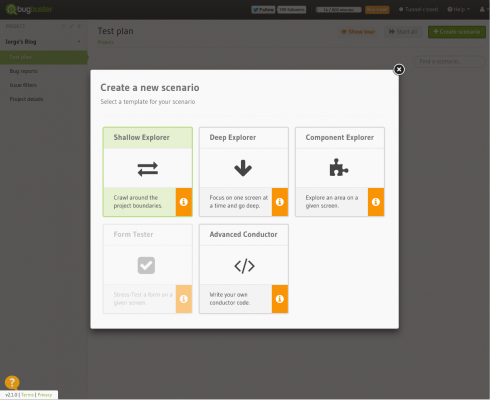Click the Deep Explorer down-arrow icon
490x400 pixels.
tap(243, 168)
